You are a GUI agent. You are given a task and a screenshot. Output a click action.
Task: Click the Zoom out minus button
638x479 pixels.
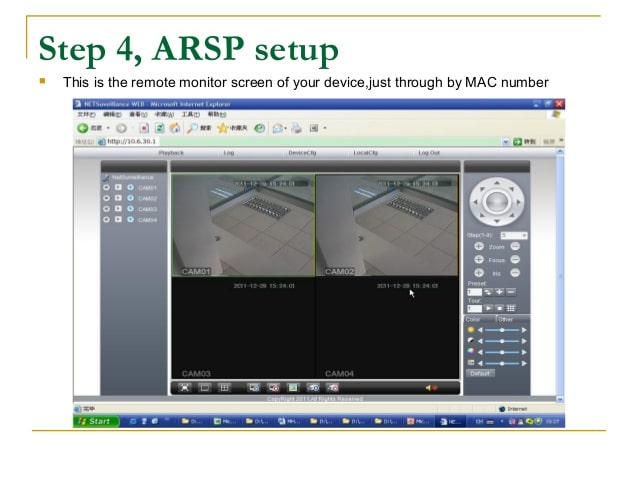point(515,246)
